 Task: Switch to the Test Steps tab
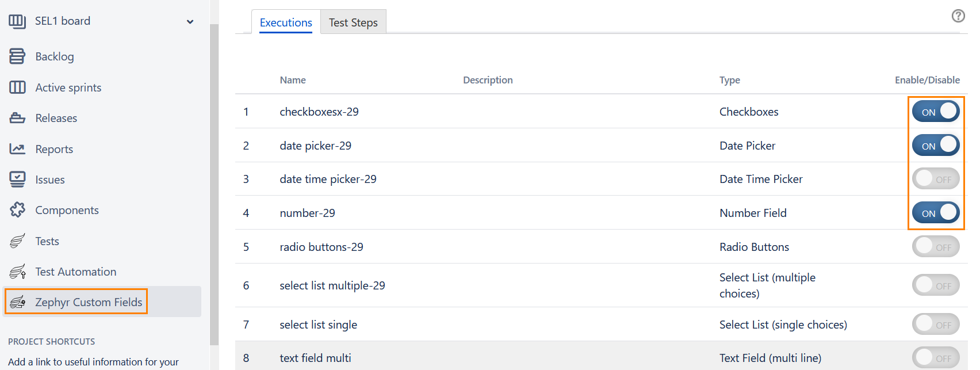353,22
